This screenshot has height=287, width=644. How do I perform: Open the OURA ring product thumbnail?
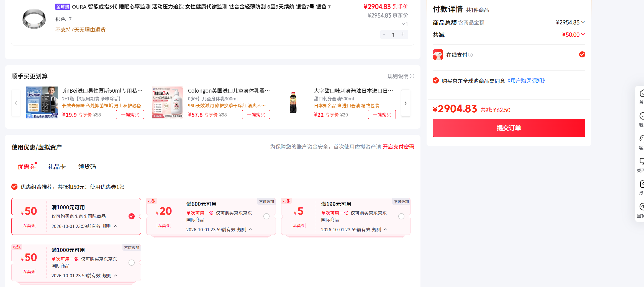pyautogui.click(x=34, y=19)
